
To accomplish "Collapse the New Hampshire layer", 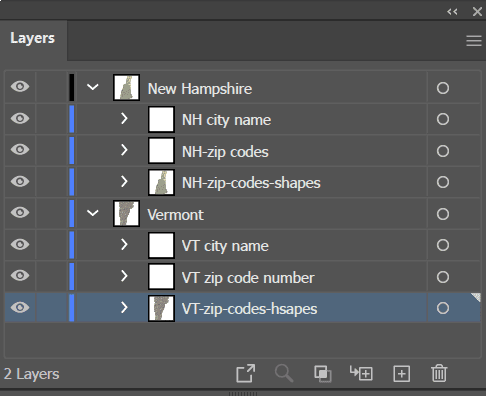I will click(x=93, y=87).
